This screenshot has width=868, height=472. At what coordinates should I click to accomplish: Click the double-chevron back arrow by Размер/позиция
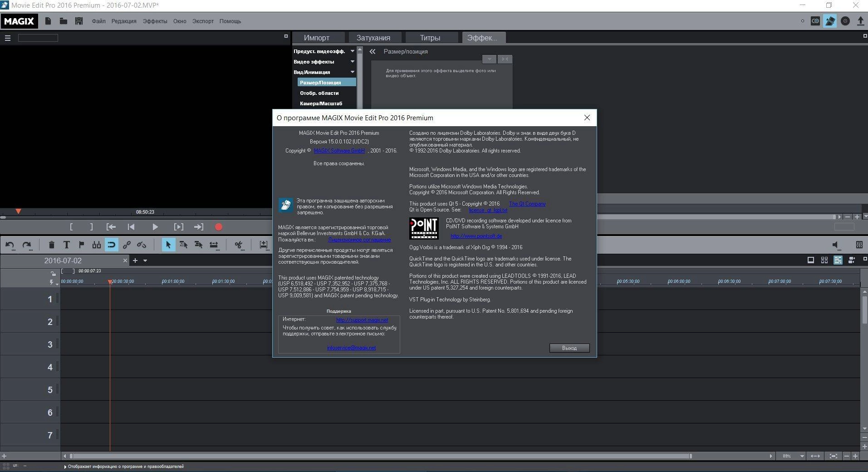click(x=373, y=52)
